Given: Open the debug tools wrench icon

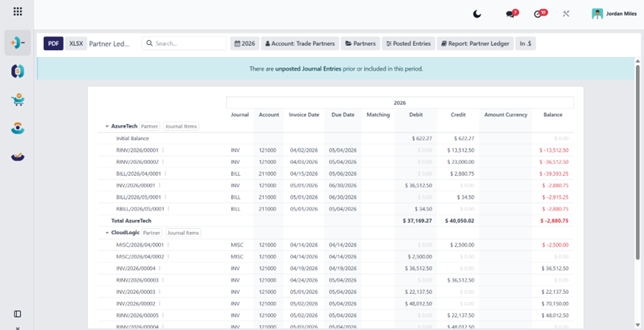Looking at the screenshot, I should tap(566, 14).
